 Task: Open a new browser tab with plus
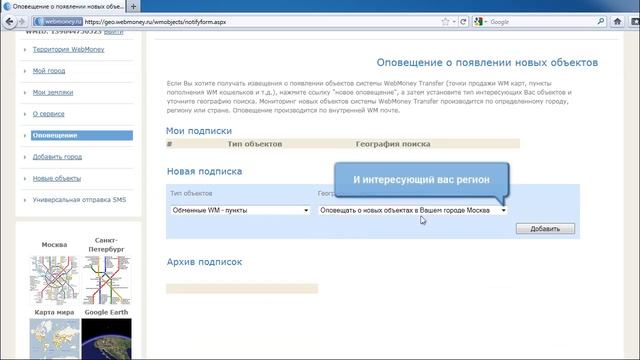[133, 7]
